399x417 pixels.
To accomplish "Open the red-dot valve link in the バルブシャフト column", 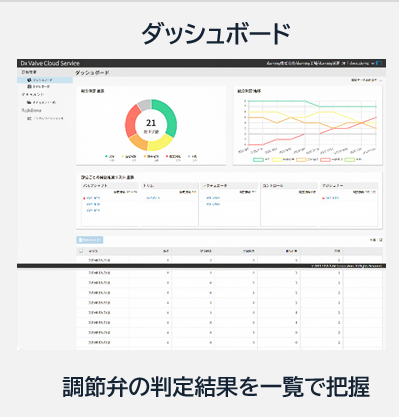I will tap(93, 198).
